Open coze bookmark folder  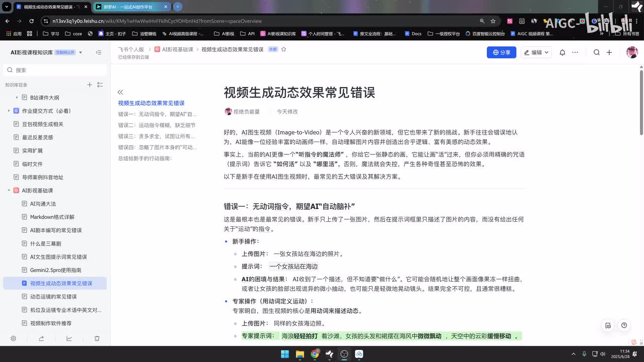pos(73,34)
